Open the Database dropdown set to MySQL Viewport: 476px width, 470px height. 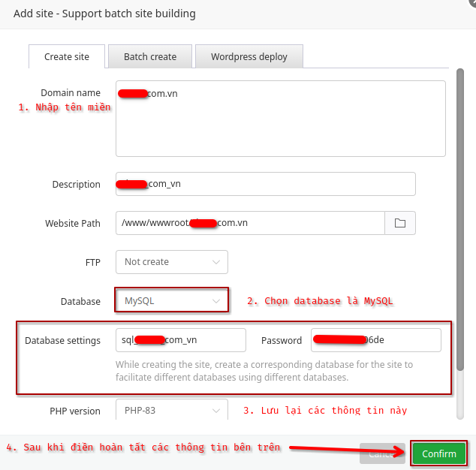coord(171,301)
